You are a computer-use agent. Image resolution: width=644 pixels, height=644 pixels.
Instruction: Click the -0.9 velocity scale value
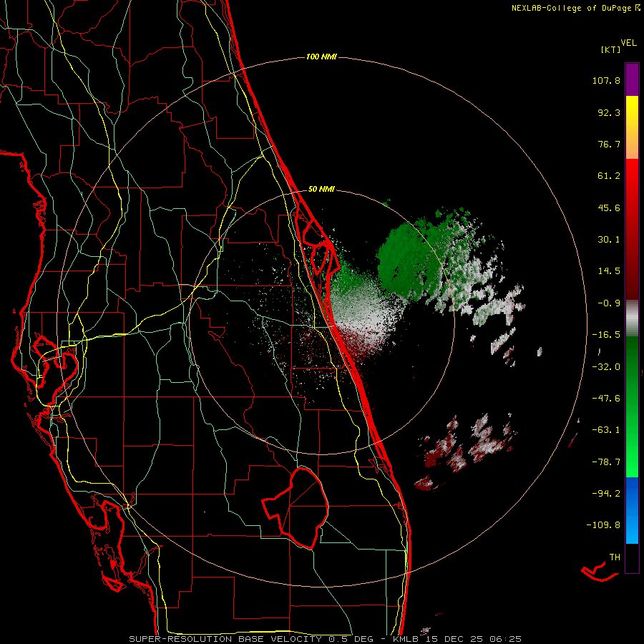609,303
